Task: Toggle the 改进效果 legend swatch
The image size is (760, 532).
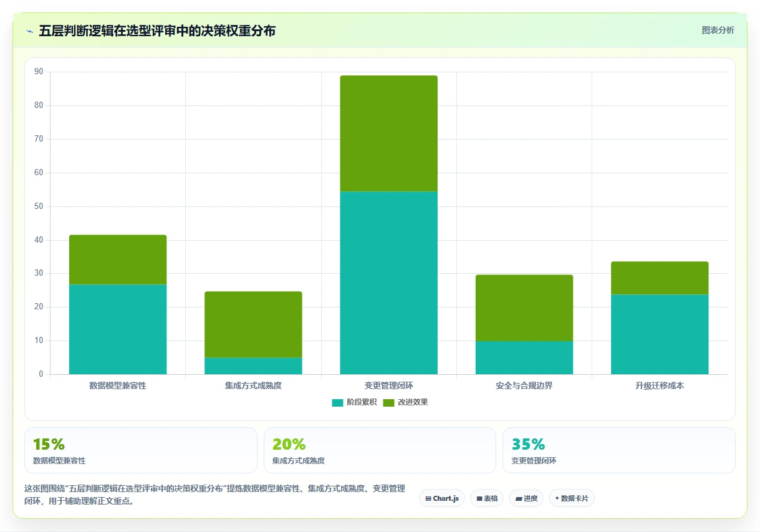Action: 388,402
